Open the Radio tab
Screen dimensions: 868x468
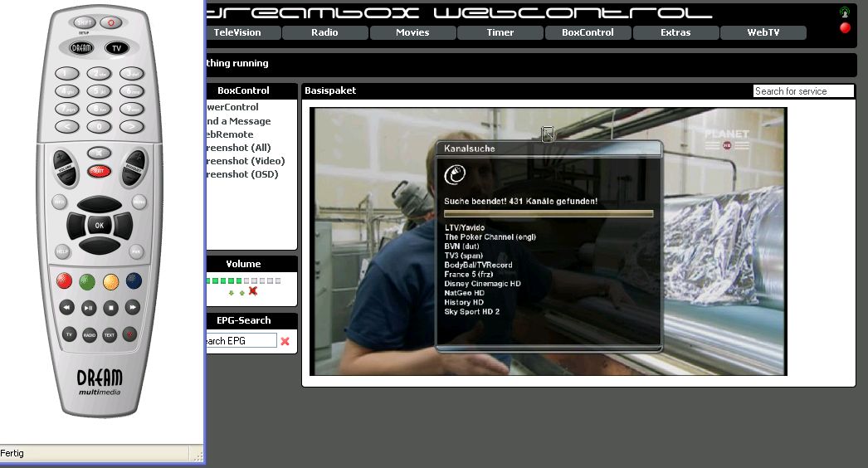(324, 33)
